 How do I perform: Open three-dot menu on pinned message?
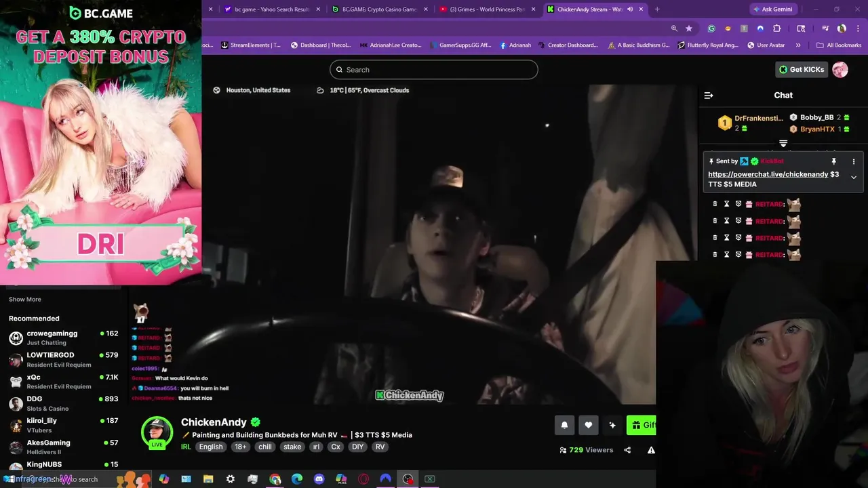(854, 161)
